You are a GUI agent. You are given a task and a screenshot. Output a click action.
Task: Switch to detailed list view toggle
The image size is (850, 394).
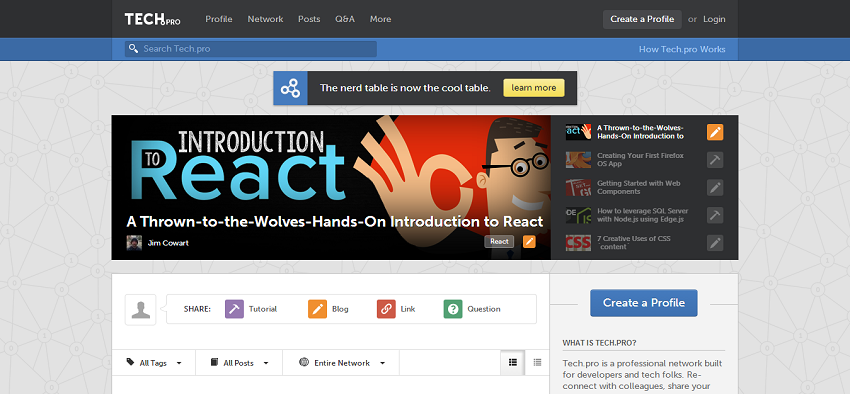(512, 363)
